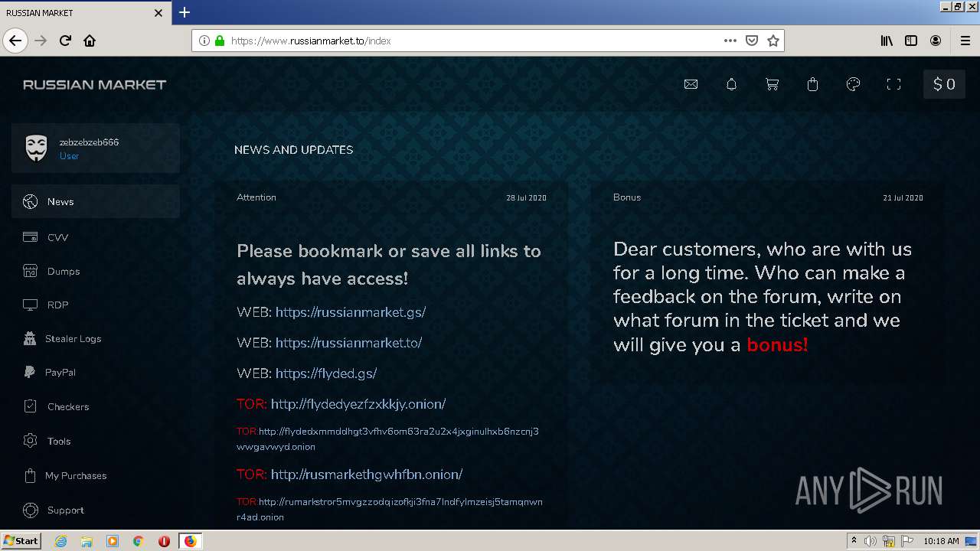Open File Explorer from the taskbar
Screen dimensions: 980x551
point(87,541)
